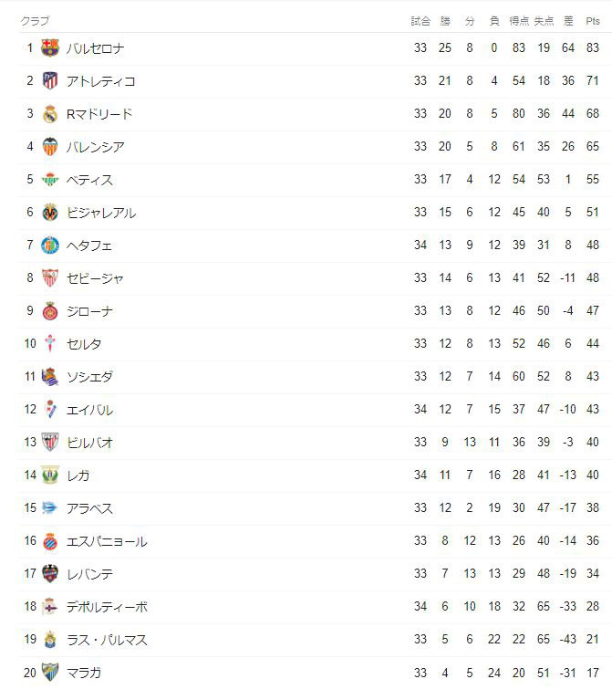Click the Málaga crest in last place
This screenshot has height=700, width=612.
coord(50,673)
